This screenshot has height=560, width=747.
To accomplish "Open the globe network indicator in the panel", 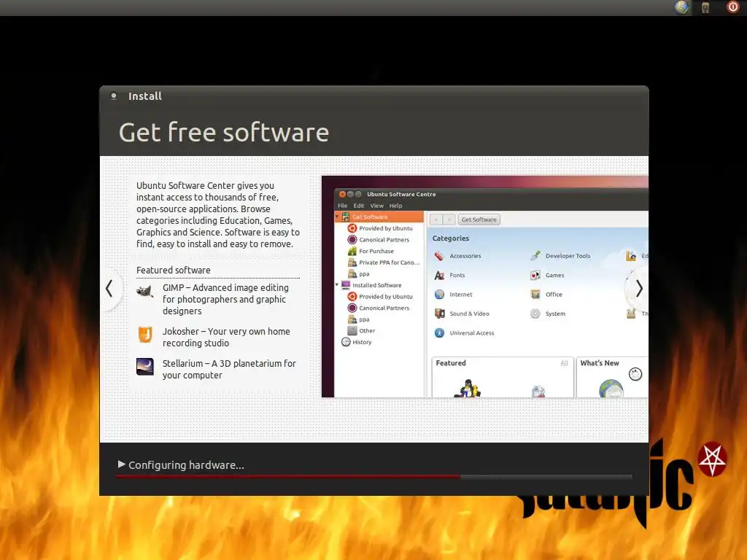I will [682, 7].
